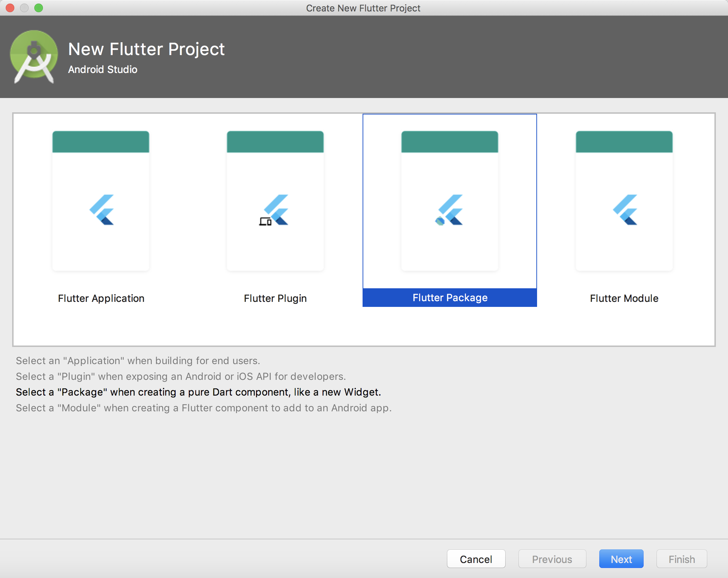Click the Flutter Plugin logo icon

(x=276, y=210)
